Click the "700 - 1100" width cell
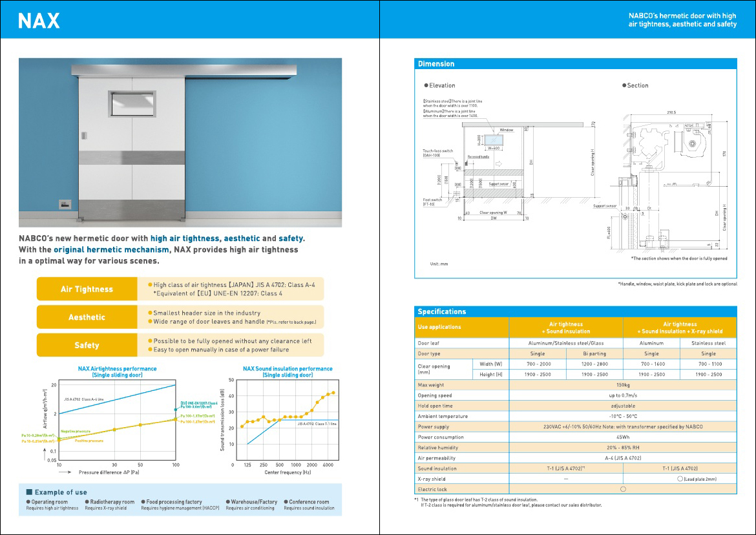This screenshot has height=535, width=756. pyautogui.click(x=709, y=364)
